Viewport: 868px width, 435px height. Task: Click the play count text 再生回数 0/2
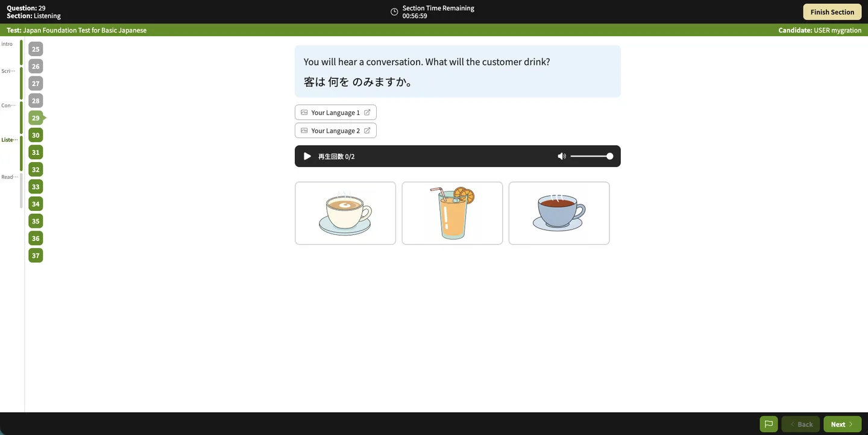click(336, 157)
